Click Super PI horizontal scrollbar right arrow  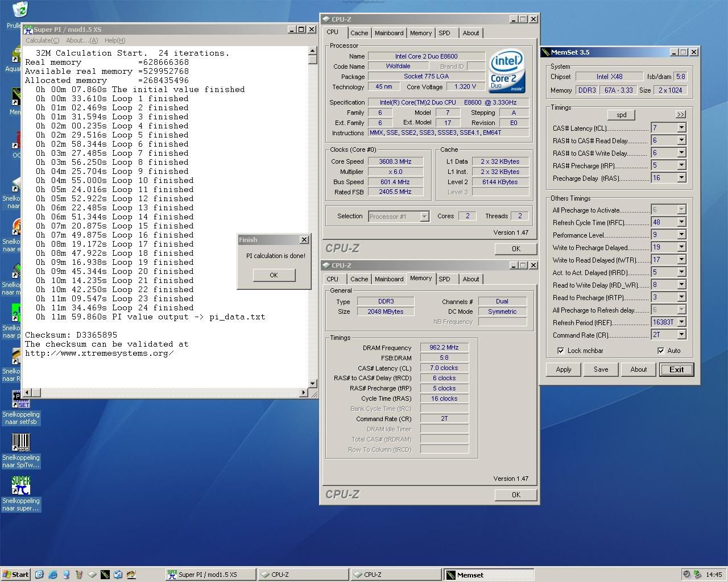click(303, 393)
